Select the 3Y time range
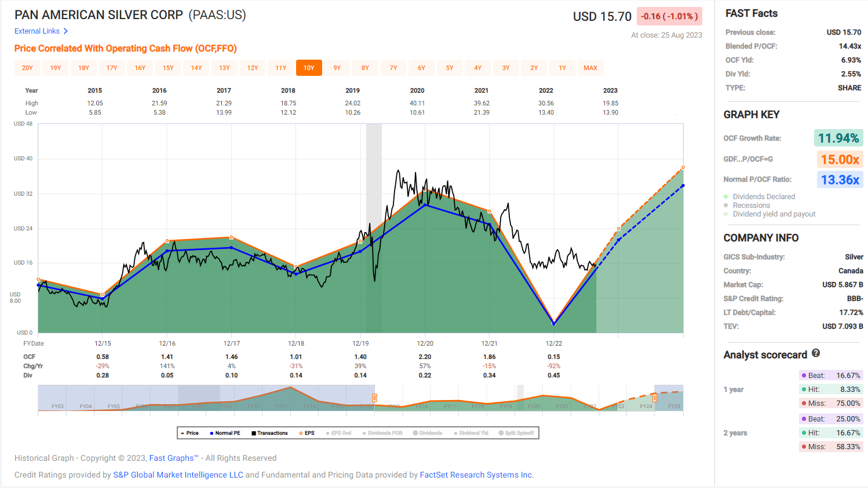 coord(506,68)
